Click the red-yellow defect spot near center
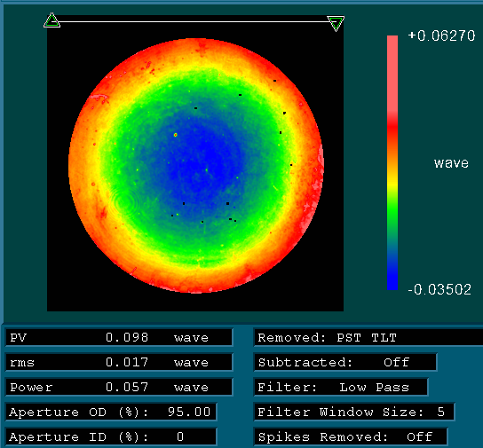The height and width of the screenshot is (448, 483). 176,135
